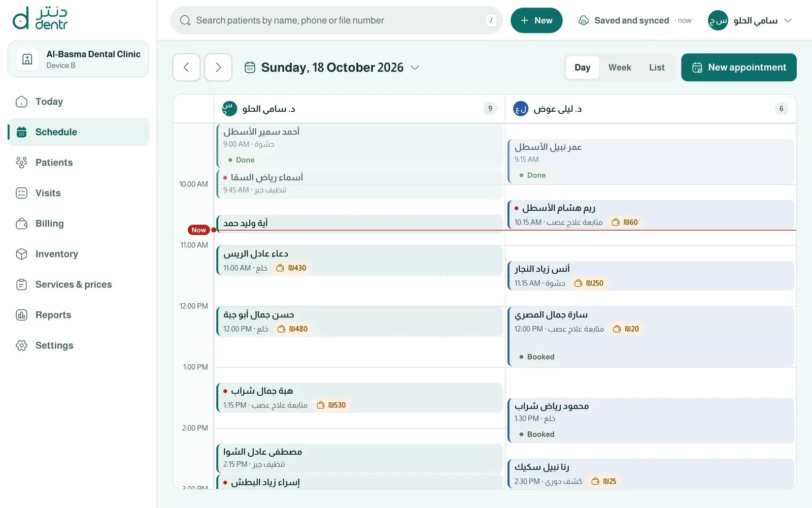The height and width of the screenshot is (508, 812).
Task: Open the Inventory box icon in sidebar
Action: [x=21, y=254]
